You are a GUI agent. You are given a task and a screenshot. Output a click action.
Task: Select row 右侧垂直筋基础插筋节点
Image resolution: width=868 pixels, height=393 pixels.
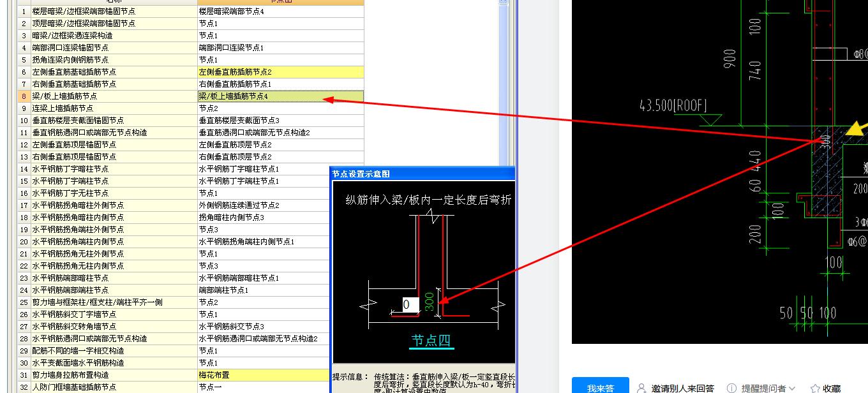pyautogui.click(x=114, y=84)
